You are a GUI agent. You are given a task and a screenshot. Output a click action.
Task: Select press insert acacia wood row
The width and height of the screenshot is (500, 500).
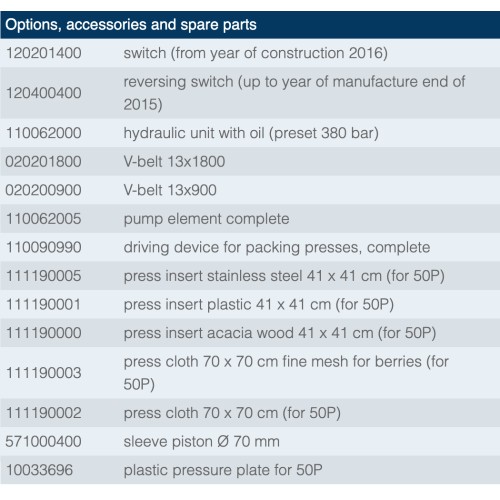pos(250,333)
